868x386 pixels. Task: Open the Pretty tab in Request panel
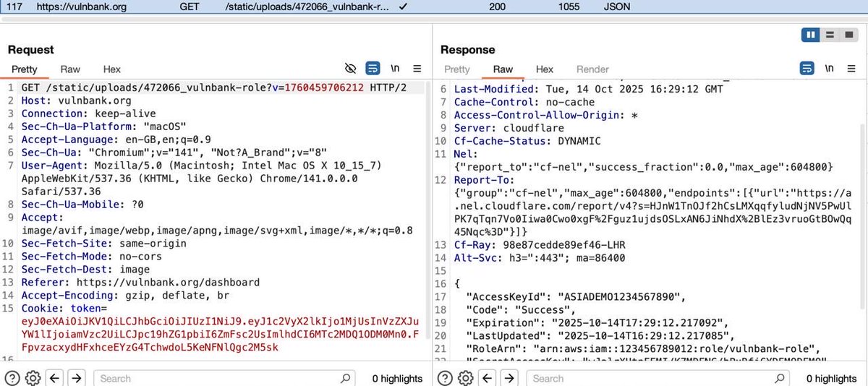[24, 69]
